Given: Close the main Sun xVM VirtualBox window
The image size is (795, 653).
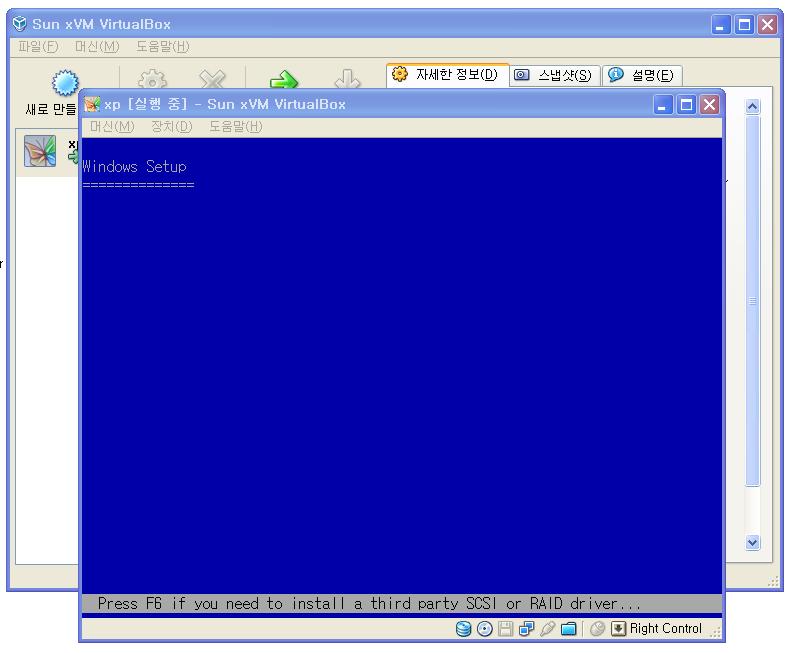Looking at the screenshot, I should (768, 25).
